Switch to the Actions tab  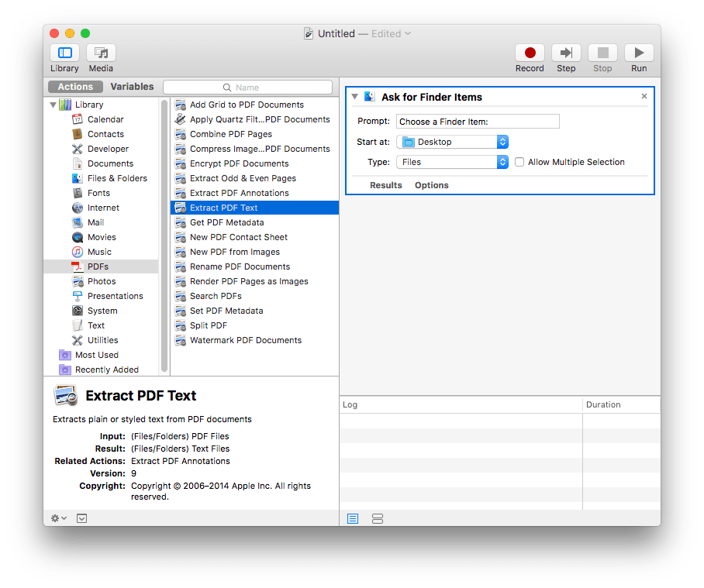click(x=74, y=86)
